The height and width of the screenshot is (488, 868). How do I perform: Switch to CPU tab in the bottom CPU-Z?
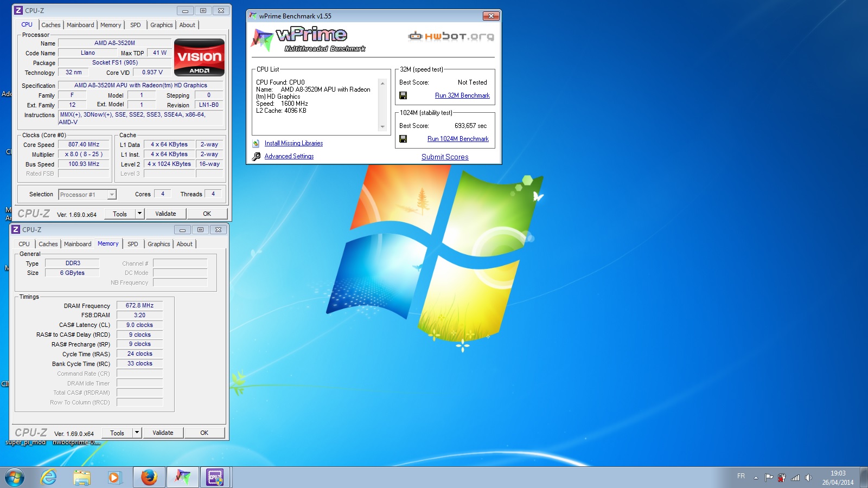click(24, 244)
